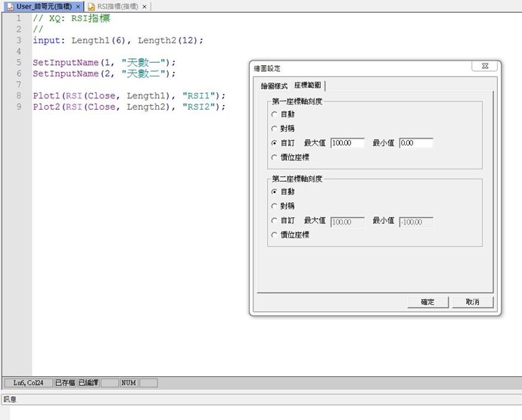
Task: Close the RSI指標(指標) editor tab
Action: (144, 6)
